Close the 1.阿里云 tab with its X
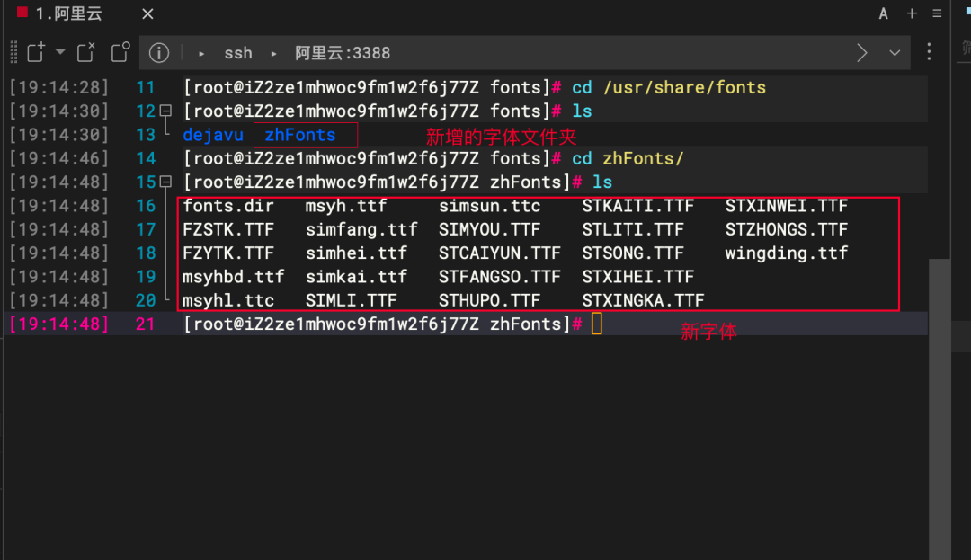Image resolution: width=971 pixels, height=560 pixels. click(x=147, y=13)
